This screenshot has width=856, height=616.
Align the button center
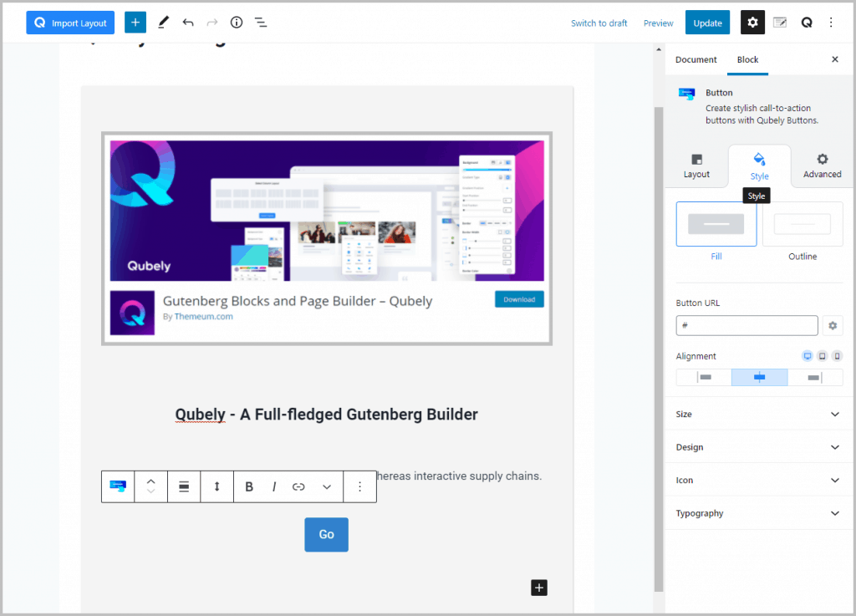coord(759,377)
